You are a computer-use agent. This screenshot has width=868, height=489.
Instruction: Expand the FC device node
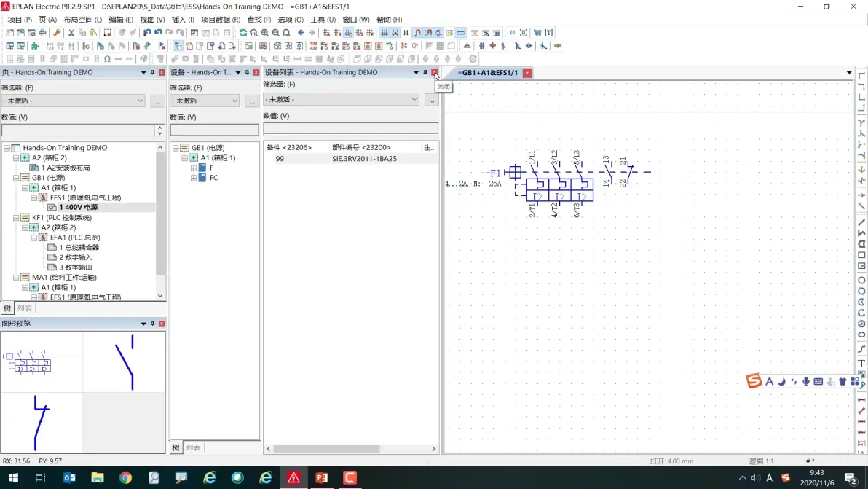click(194, 178)
